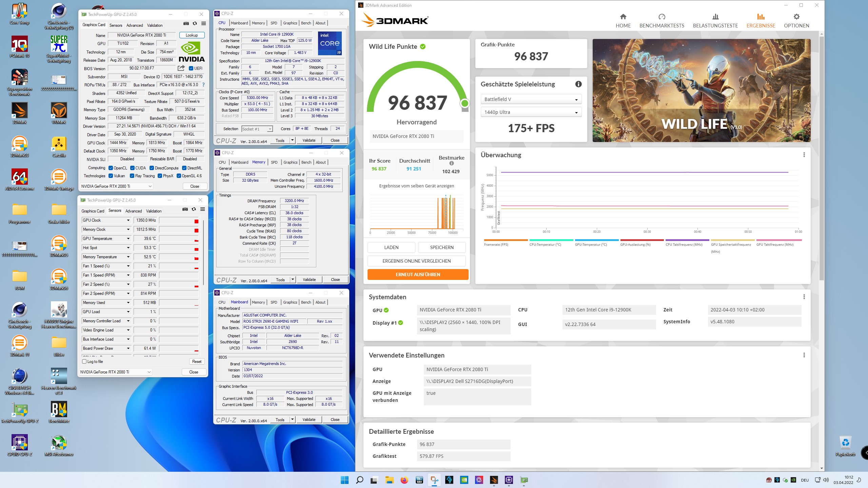Toggle the DirectML checkbox in GPU-Z
Screen dimensions: 868x488
pos(184,168)
